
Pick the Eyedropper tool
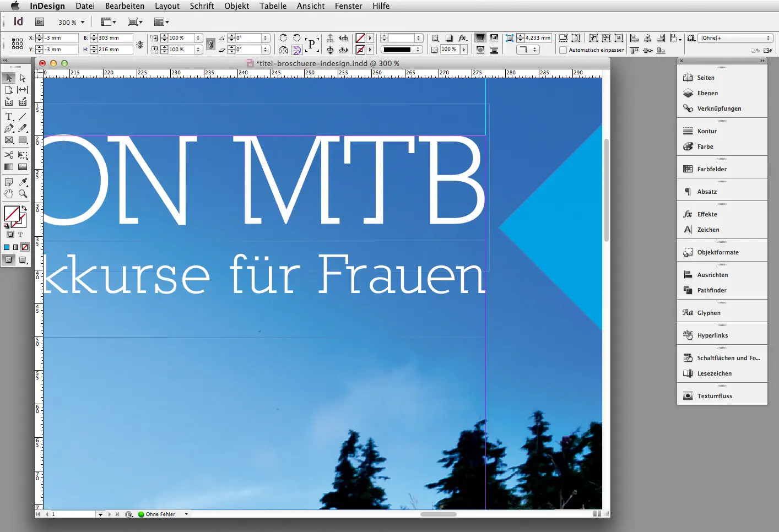(23, 182)
